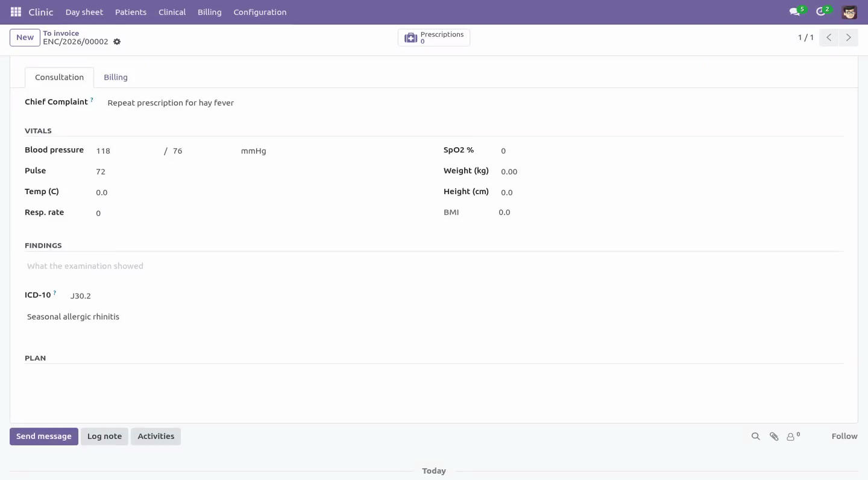Click the Log note button
Viewport: 868px width, 480px height.
point(104,436)
